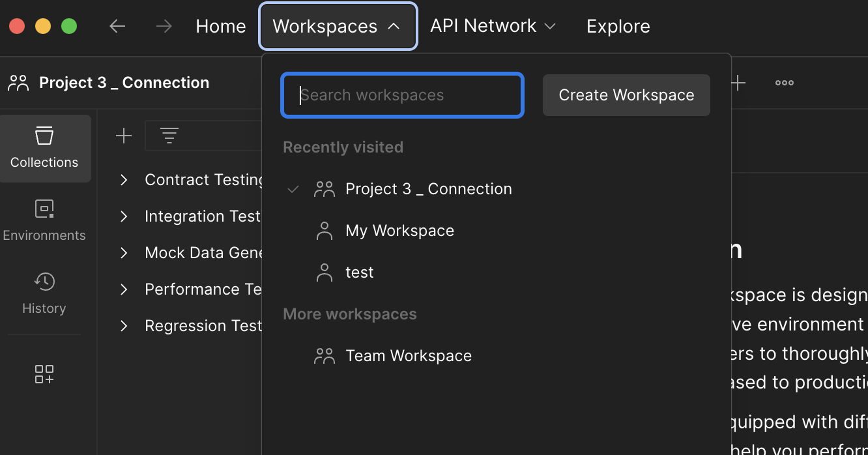
Task: Open the History sidebar panel
Action: coord(44,293)
